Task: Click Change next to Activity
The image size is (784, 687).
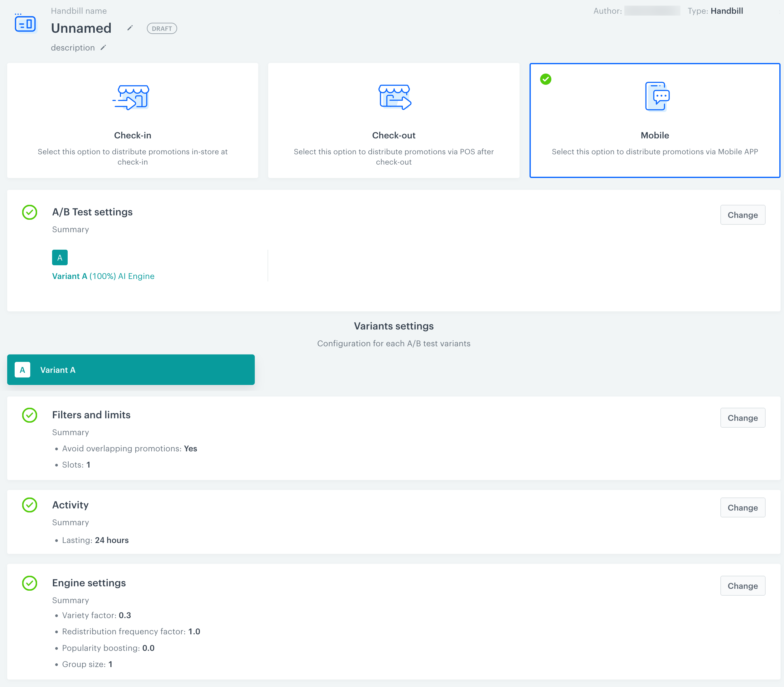Action: tap(743, 507)
